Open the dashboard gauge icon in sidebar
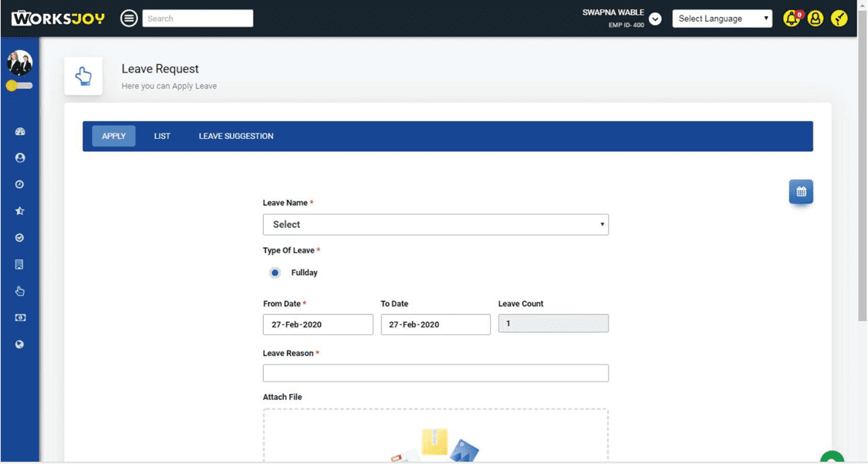 [x=20, y=131]
